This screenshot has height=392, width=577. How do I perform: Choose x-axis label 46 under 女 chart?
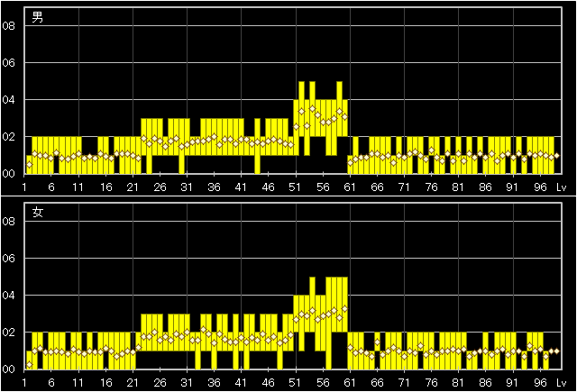click(268, 383)
